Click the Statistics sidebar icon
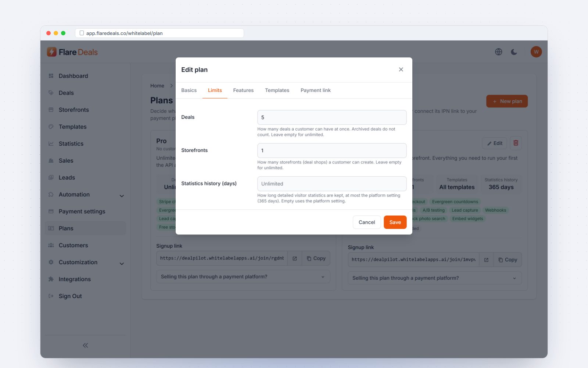The height and width of the screenshot is (368, 588). (x=51, y=144)
